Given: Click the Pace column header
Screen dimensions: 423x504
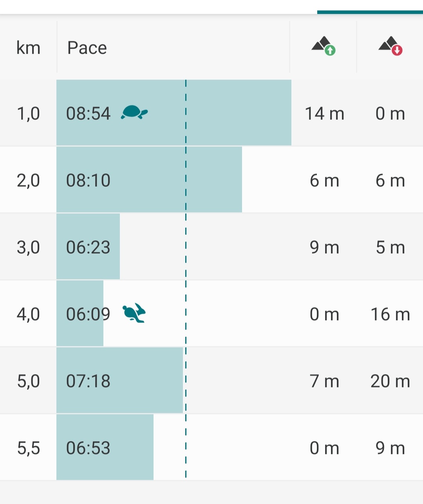Looking at the screenshot, I should (87, 48).
